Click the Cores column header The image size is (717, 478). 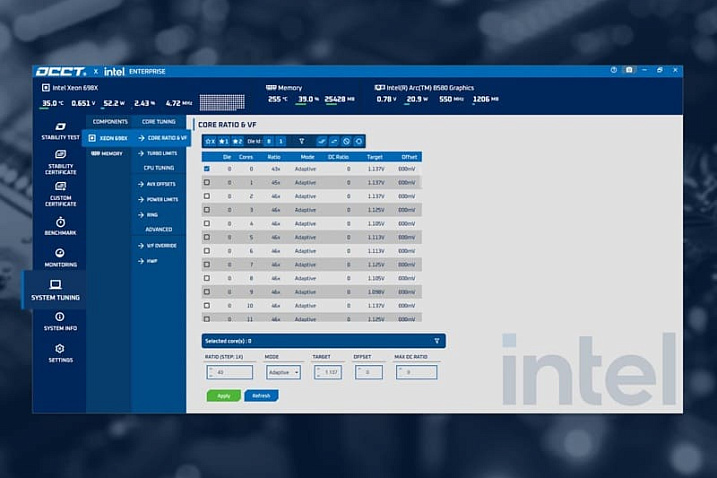point(246,157)
